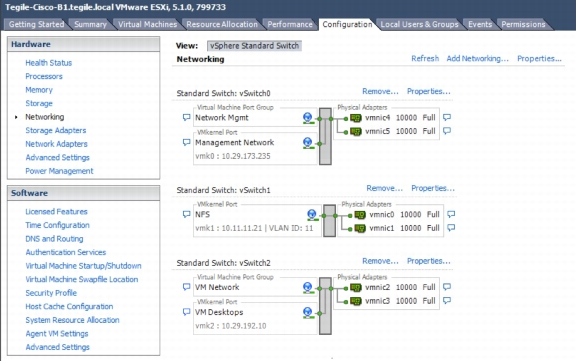Switch to the Performance tab
Image resolution: width=578 pixels, height=363 pixels.
click(x=290, y=24)
